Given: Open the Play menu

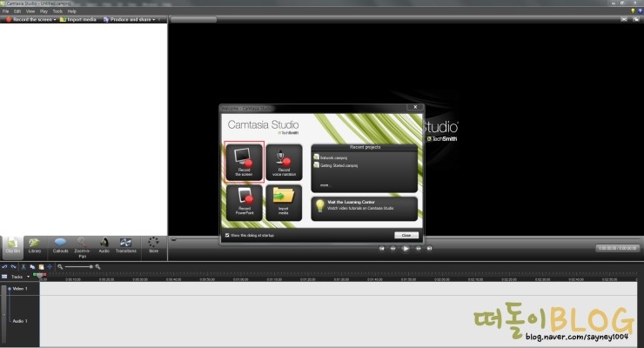Looking at the screenshot, I should click(x=44, y=11).
